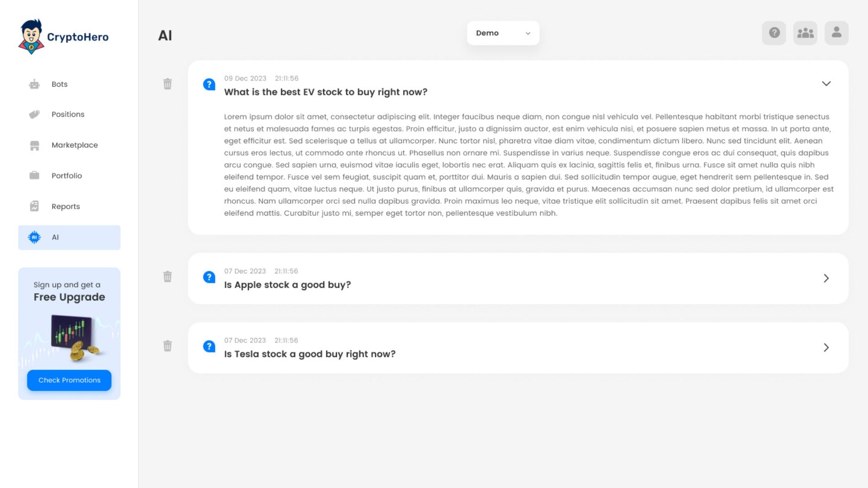Open the Marketplace section

point(75,145)
